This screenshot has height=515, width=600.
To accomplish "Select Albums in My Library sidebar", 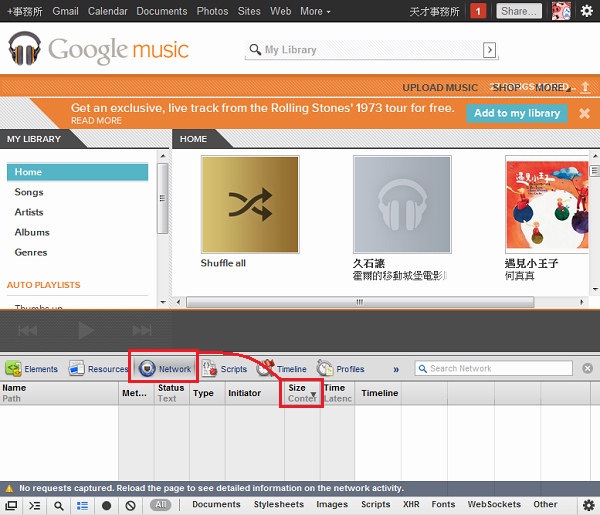I will tap(32, 232).
